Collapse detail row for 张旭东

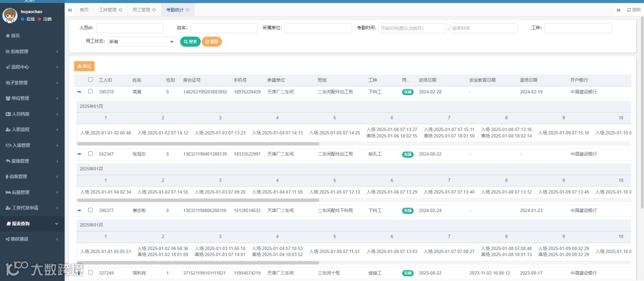point(79,154)
